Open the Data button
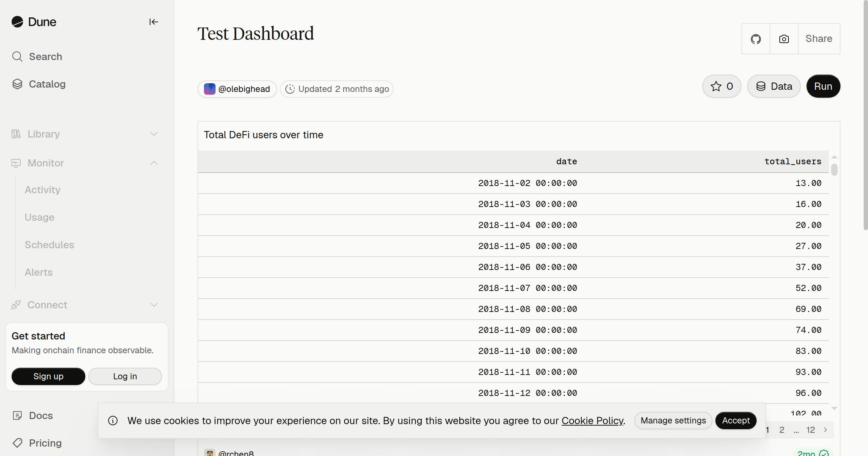 pos(774,86)
